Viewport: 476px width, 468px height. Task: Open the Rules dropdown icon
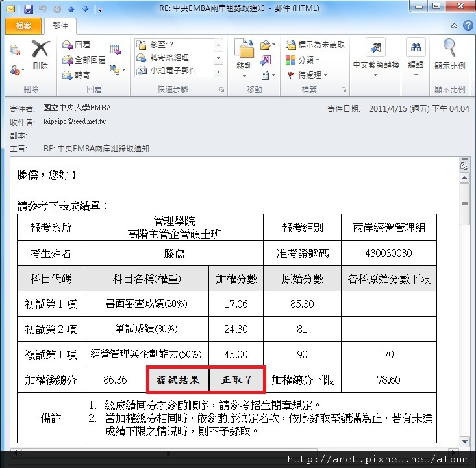268,45
